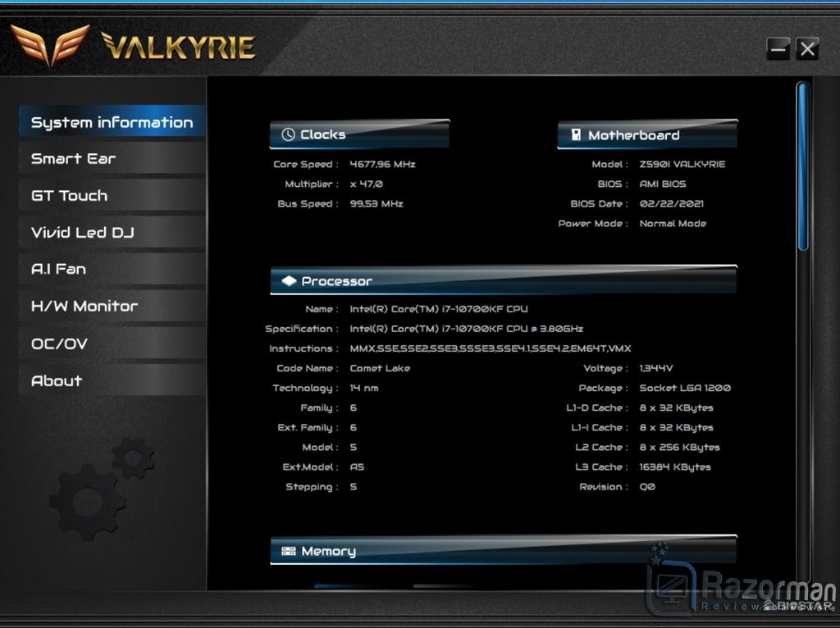Select the Clocks section header
This screenshot has height=628, width=840.
pos(359,134)
